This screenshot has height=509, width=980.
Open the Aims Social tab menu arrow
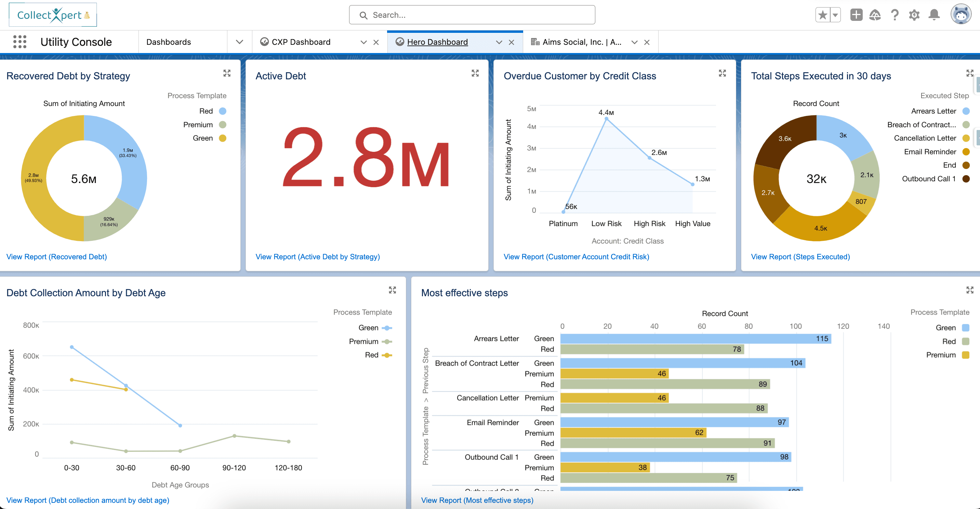635,42
